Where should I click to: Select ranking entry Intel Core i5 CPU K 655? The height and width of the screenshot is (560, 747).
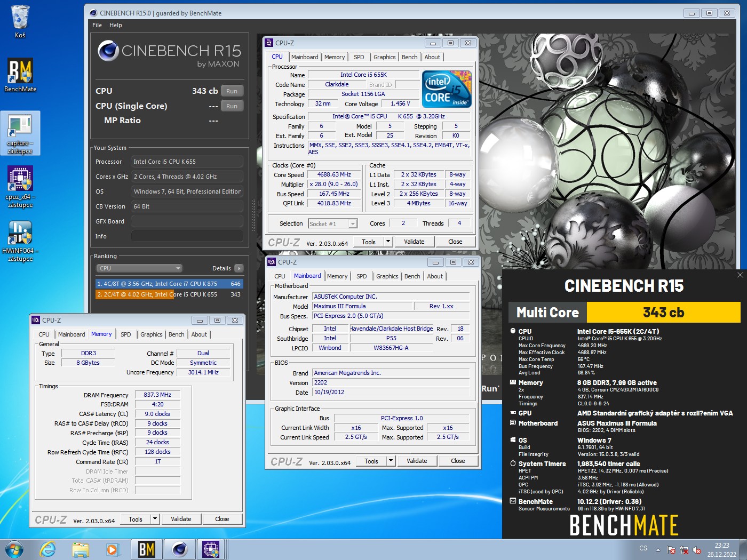tap(169, 294)
